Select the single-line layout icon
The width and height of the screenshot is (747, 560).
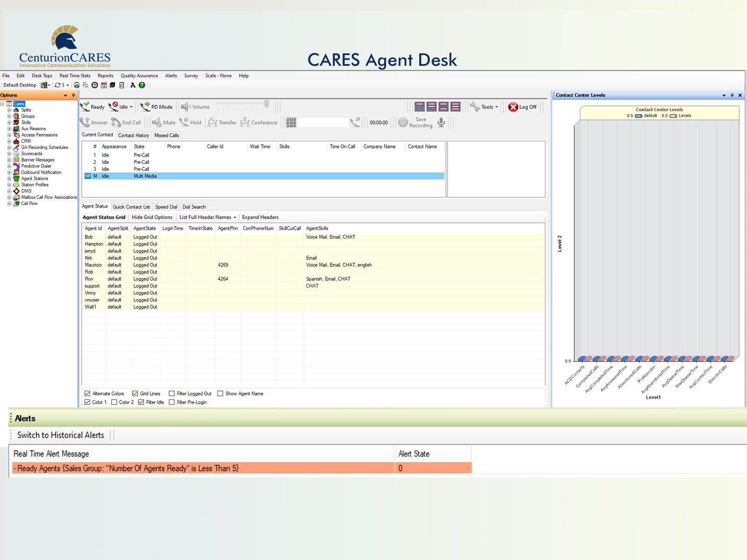(x=420, y=107)
